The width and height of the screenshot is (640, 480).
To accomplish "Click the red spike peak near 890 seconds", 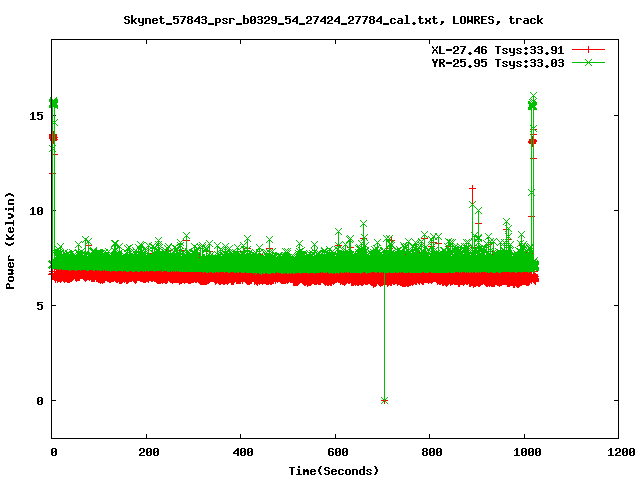I will tap(472, 189).
